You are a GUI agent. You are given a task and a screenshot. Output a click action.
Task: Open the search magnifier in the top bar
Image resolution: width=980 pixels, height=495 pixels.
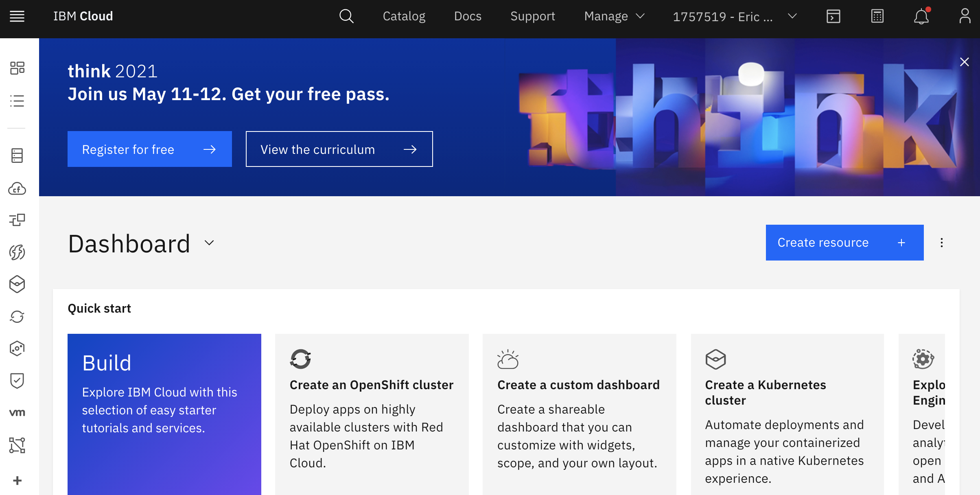[346, 16]
